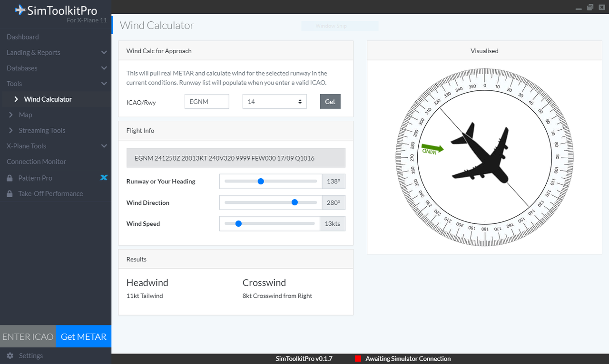Adjust the Wind Speed slider
The height and width of the screenshot is (364, 609).
click(x=269, y=223)
